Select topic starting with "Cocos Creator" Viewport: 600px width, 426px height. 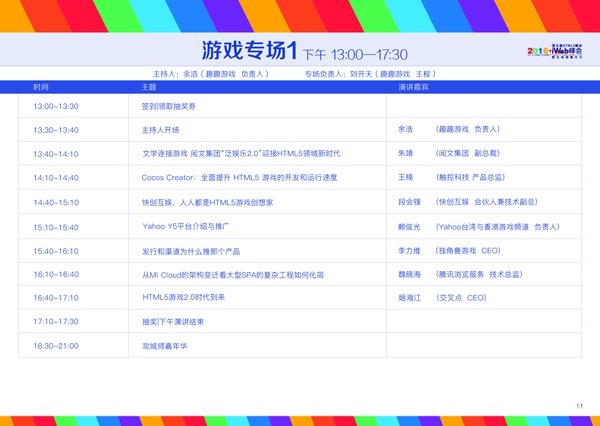[240, 178]
